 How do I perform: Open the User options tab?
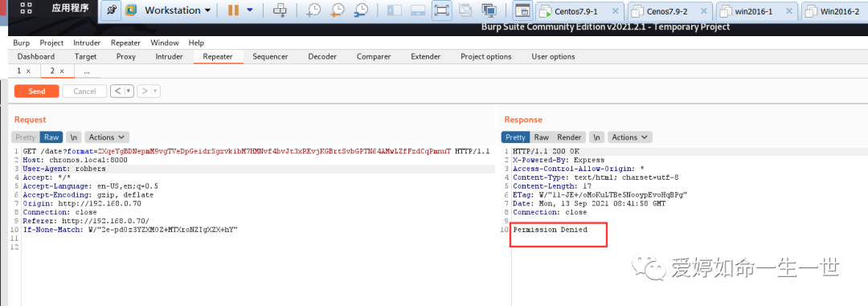tap(553, 56)
